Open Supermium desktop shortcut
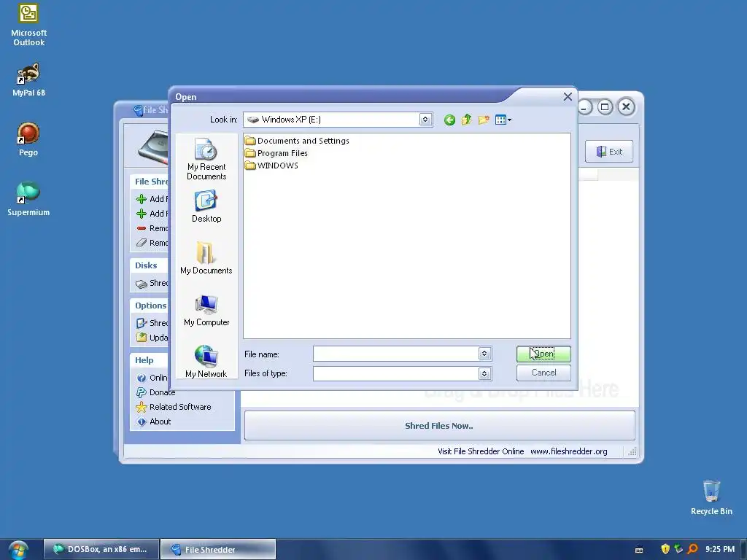Viewport: 747px width, 560px height. point(28,198)
